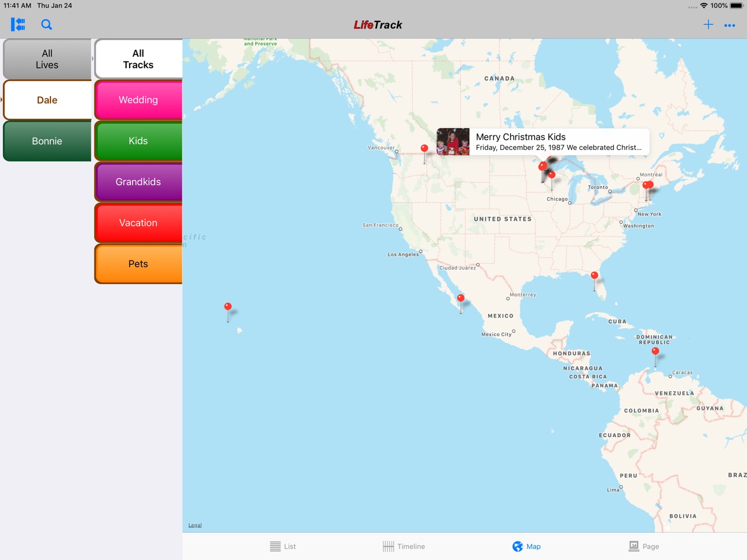Add a new entry with the plus icon

point(708,24)
